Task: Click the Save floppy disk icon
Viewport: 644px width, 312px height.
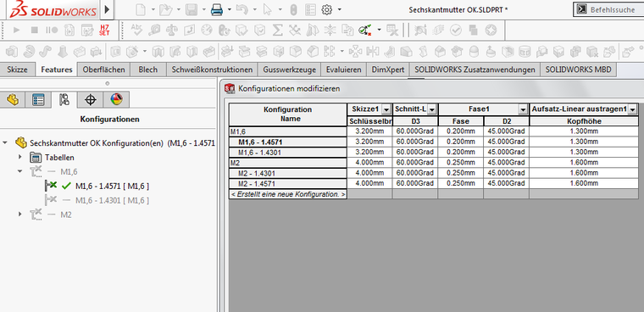Action: (191, 9)
